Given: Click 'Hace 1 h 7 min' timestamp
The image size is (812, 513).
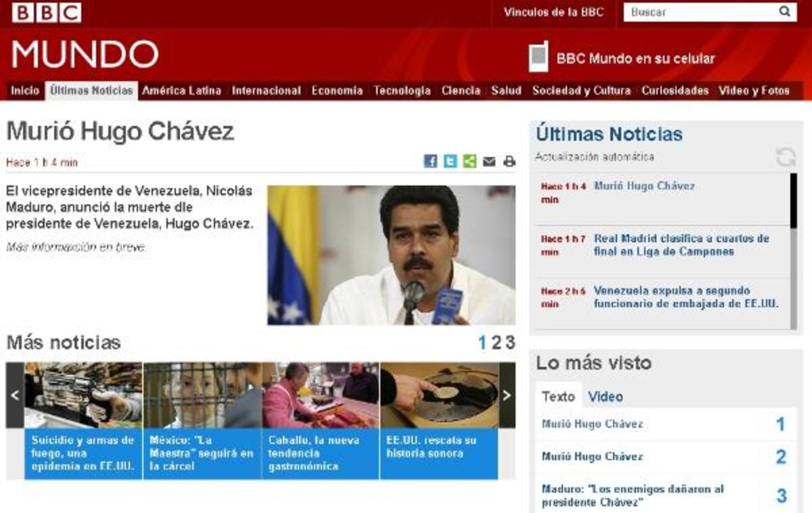Looking at the screenshot, I should (563, 245).
